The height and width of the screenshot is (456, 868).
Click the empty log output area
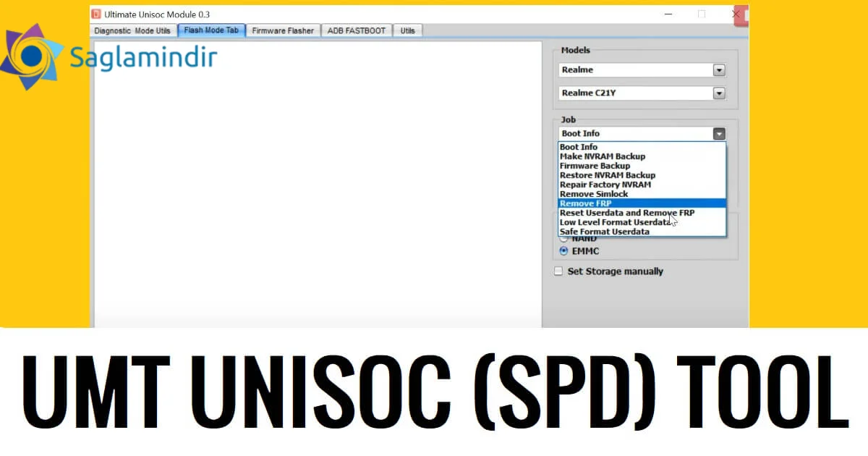tap(318, 185)
